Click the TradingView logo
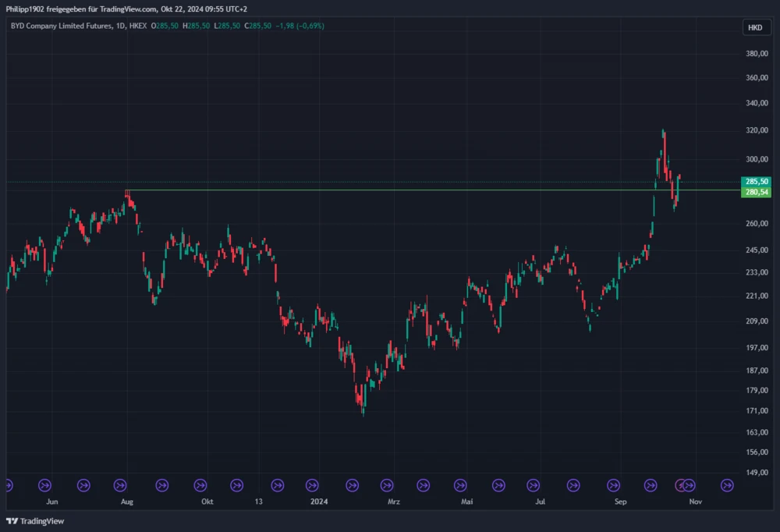This screenshot has height=532, width=780. tap(36, 521)
